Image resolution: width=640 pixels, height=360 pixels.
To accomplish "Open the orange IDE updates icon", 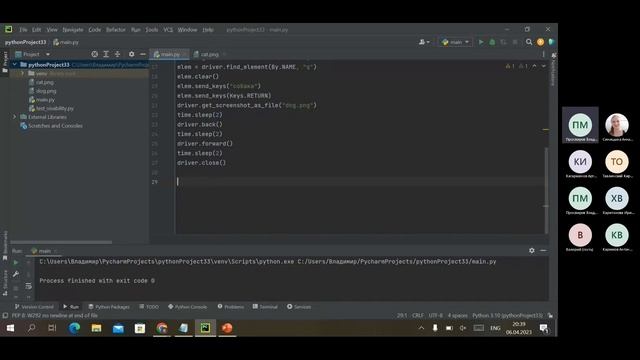I will 540,42.
